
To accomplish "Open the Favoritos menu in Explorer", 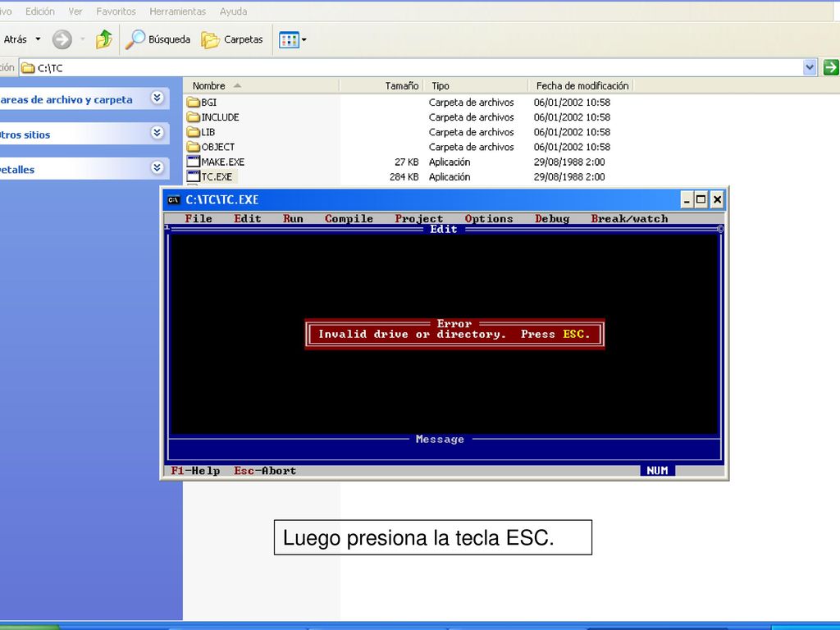I will point(116,11).
